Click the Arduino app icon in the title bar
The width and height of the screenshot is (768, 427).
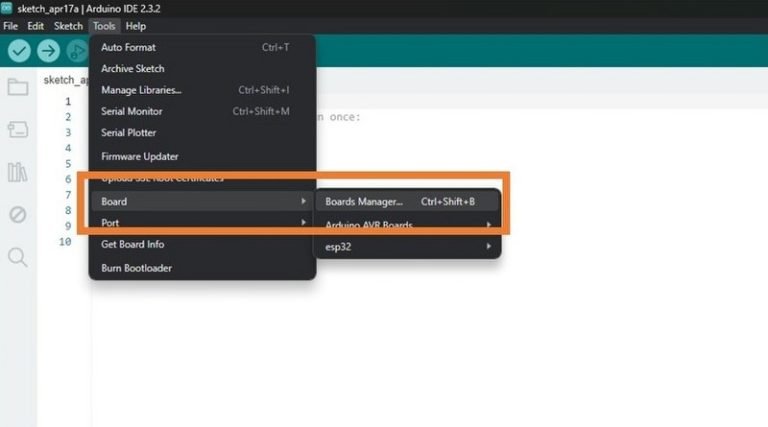[6, 8]
